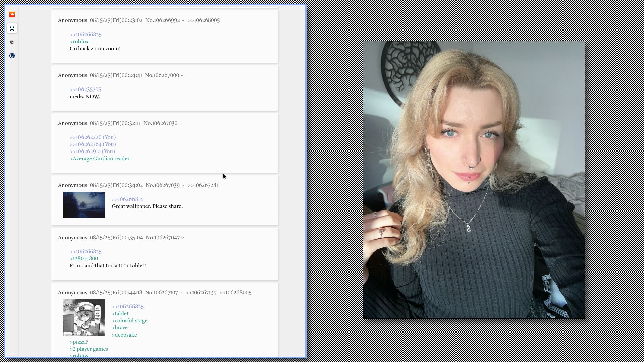Screen dimensions: 644x362
Task: Click post number No.106267030
Action: coord(160,123)
